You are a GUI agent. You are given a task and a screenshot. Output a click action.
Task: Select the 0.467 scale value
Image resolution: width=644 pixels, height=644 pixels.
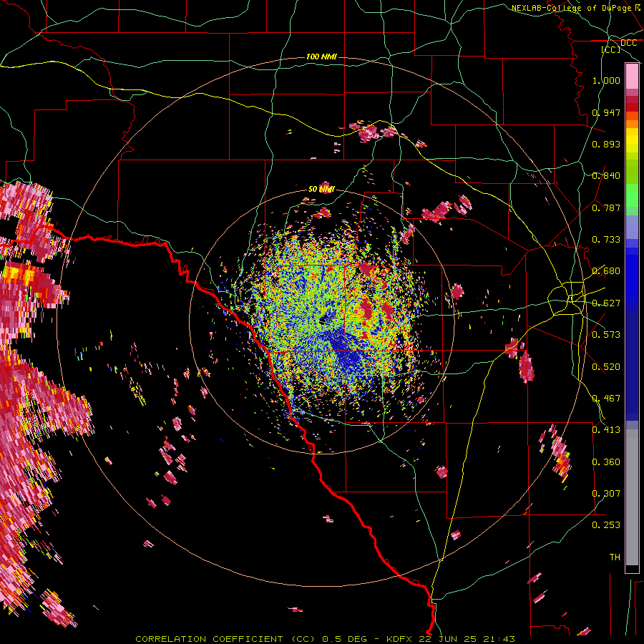pyautogui.click(x=606, y=398)
